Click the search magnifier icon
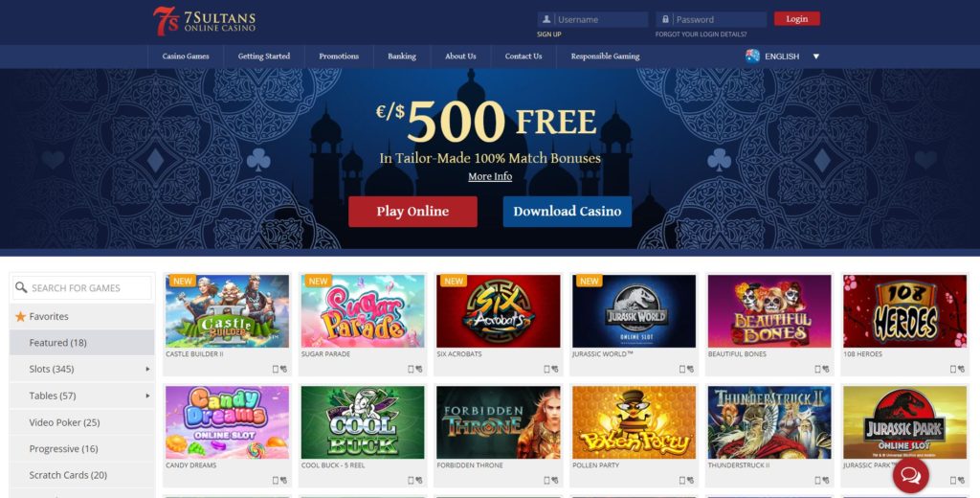The height and width of the screenshot is (498, 980). tap(21, 288)
